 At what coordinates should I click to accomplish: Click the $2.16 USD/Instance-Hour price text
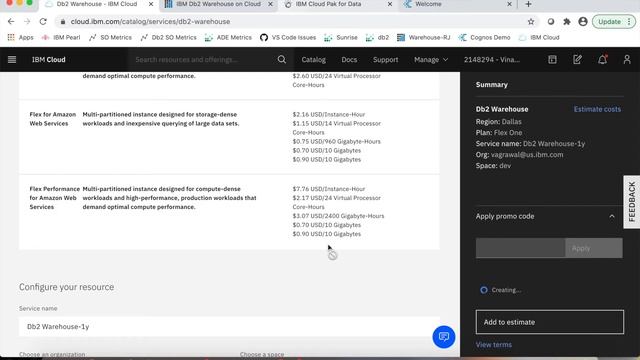[329, 115]
